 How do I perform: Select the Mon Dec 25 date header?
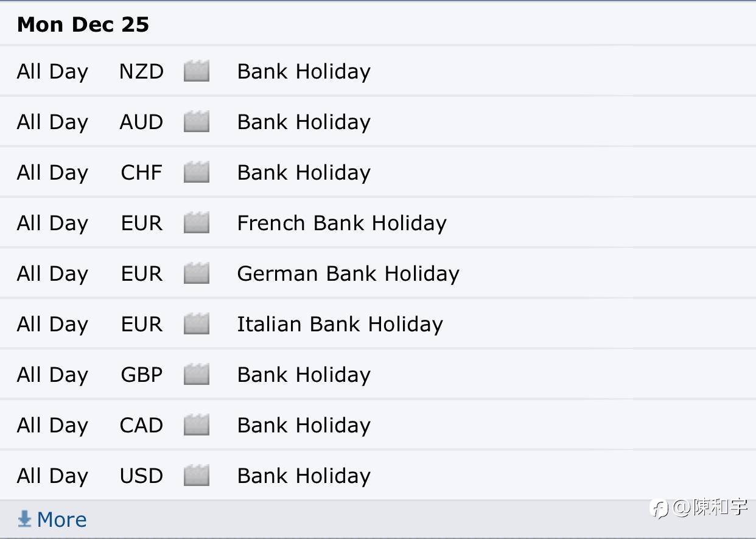click(83, 24)
